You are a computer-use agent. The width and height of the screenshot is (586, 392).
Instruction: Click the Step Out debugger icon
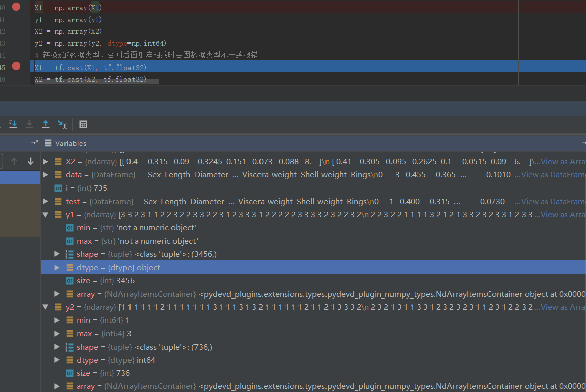pyautogui.click(x=46, y=124)
